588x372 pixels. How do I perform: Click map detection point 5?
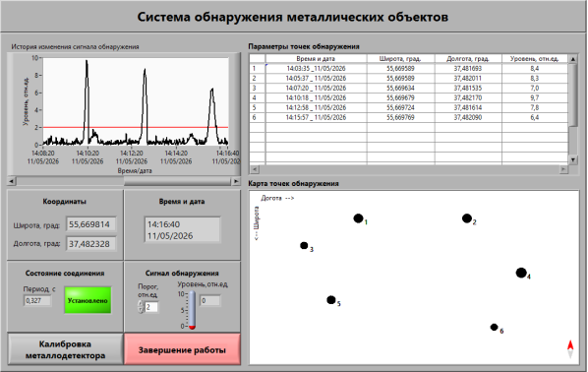point(331,300)
